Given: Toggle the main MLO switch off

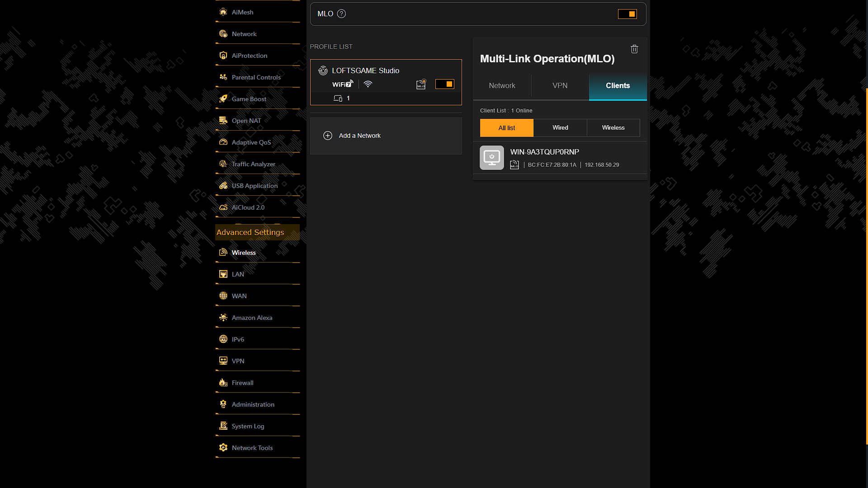Looking at the screenshot, I should (x=627, y=14).
